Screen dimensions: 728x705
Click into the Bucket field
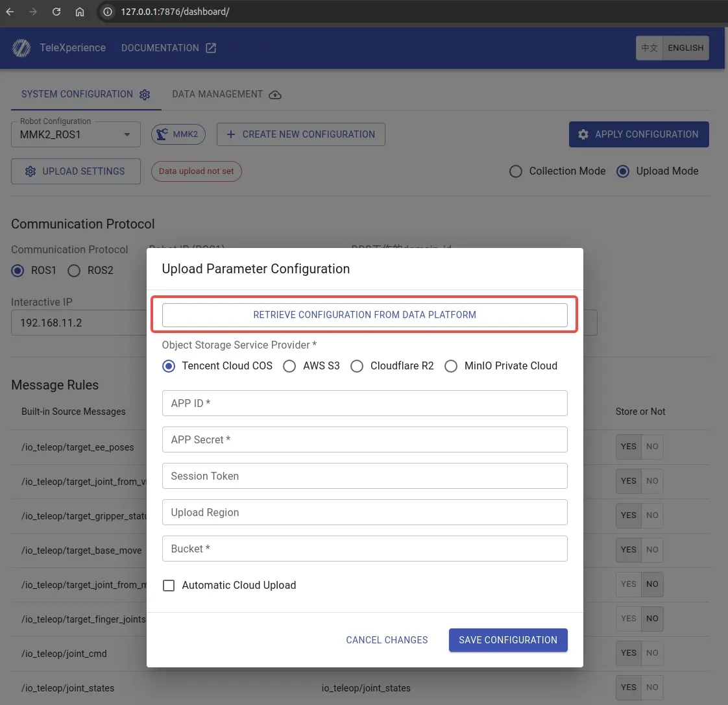pos(365,549)
